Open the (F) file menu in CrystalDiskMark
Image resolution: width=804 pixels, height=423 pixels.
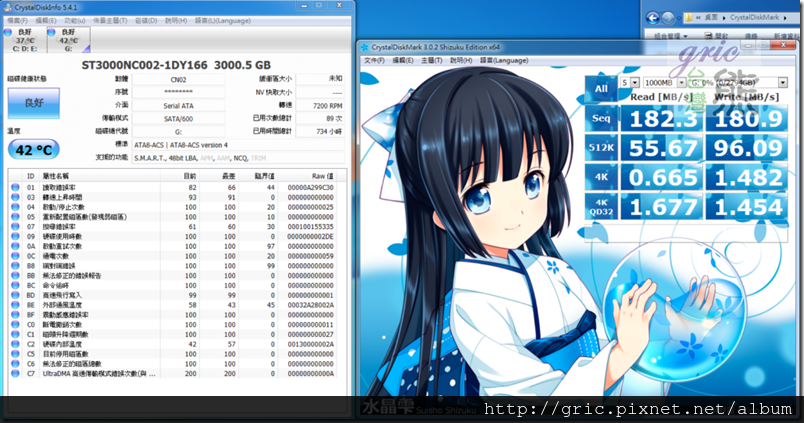(374, 61)
